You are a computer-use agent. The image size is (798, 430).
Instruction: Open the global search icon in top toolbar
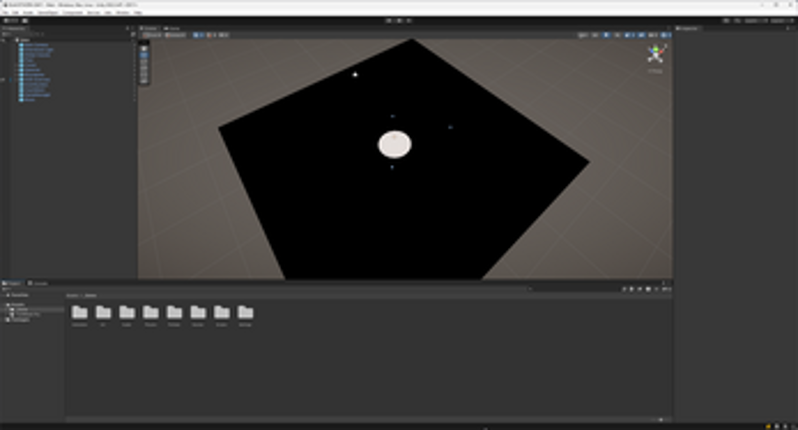click(737, 21)
